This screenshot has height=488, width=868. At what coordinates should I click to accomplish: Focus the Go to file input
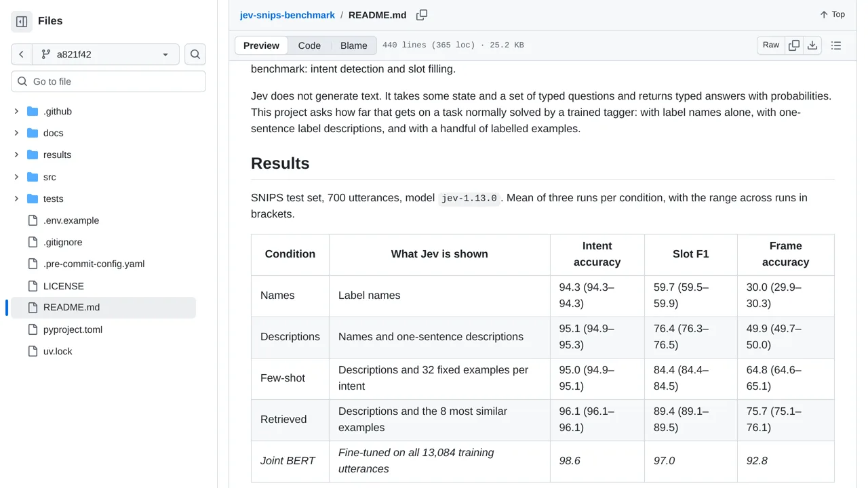108,81
